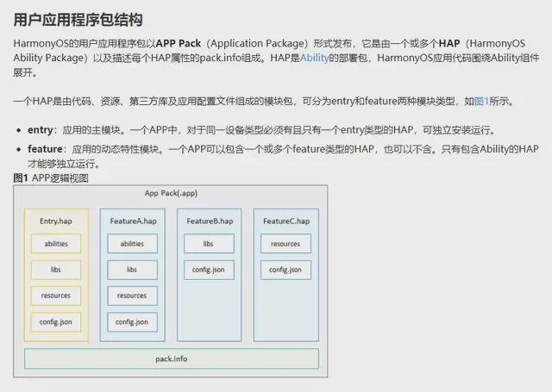Follow the 图1 figure reference link
The width and height of the screenshot is (552, 392).
[x=481, y=102]
